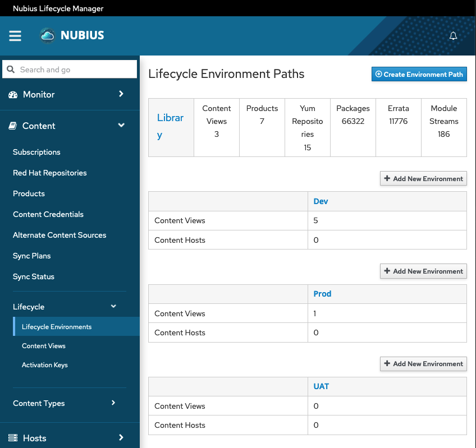Click Library's Content Views 3 cell
This screenshot has height=448, width=476.
217,127
